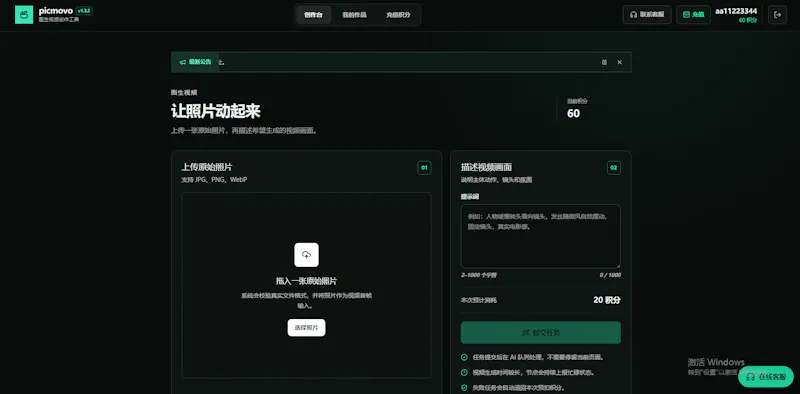Click the green 充值 button
The width and height of the screenshot is (800, 394).
(693, 15)
